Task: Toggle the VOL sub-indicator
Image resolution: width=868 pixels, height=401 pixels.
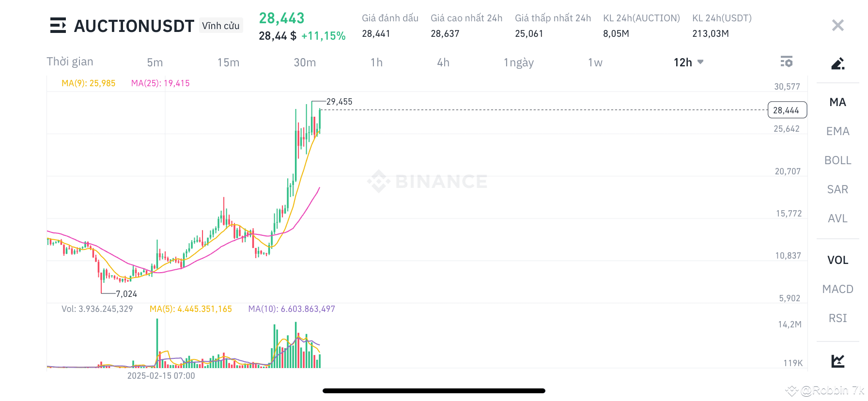Action: click(837, 260)
